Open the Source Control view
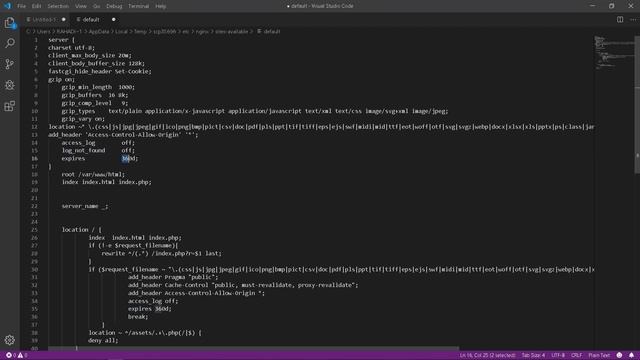Screen dimensions: 640x360 pos(10,64)
